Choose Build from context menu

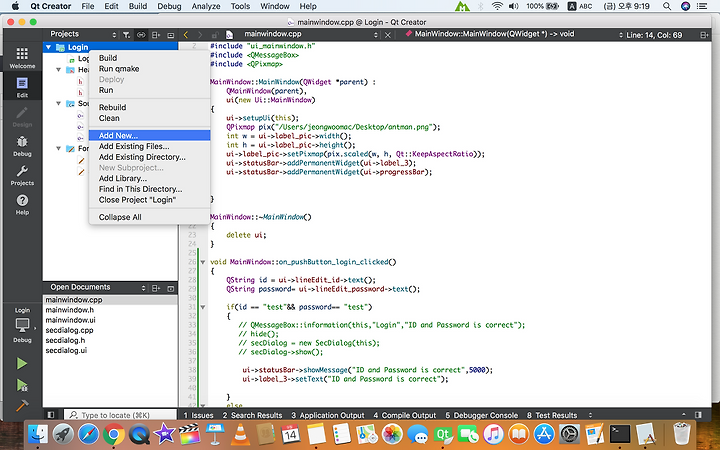coord(150,58)
